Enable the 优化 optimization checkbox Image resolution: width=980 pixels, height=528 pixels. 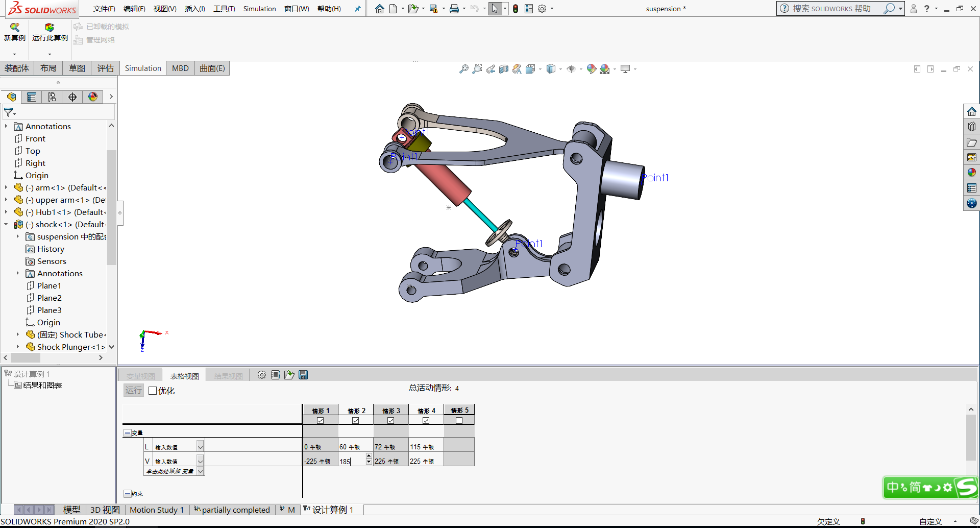[153, 391]
